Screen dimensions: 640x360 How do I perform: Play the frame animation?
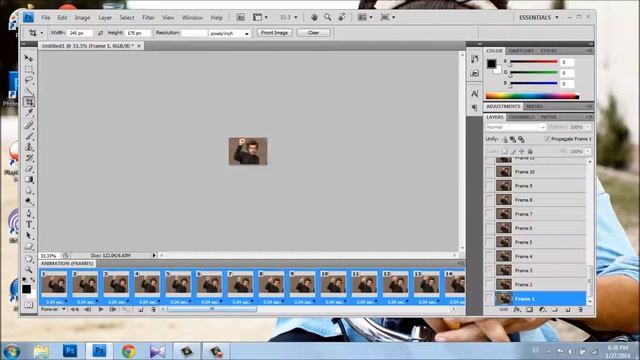(x=101, y=310)
